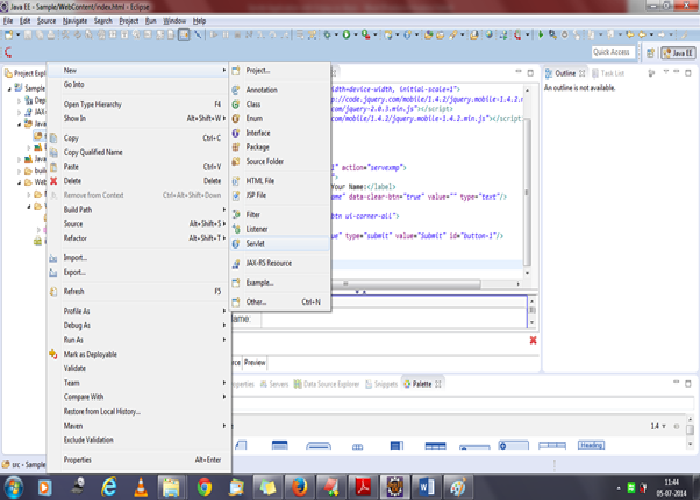Click the Project... icon in submenu
This screenshot has width=700, height=500.
236,71
